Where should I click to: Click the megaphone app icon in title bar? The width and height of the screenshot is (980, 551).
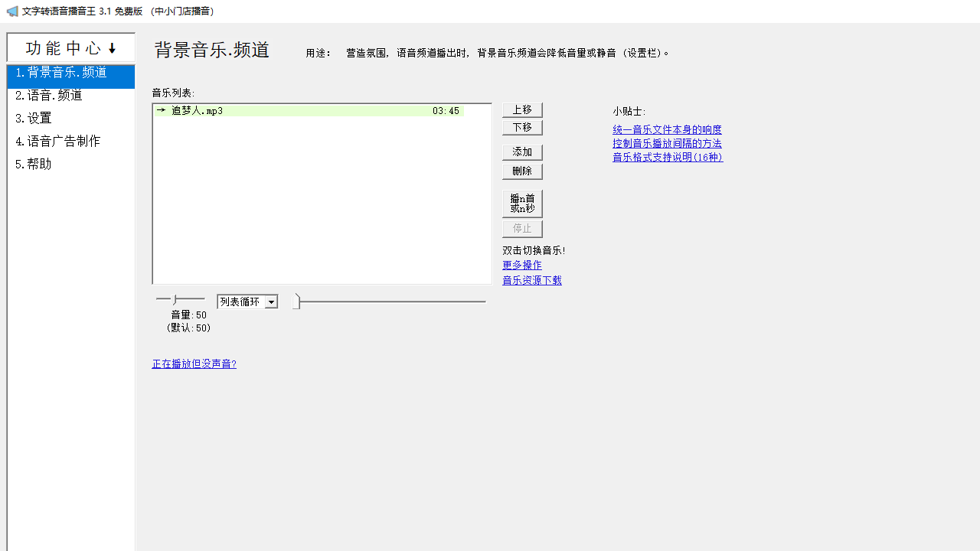pos(12,11)
